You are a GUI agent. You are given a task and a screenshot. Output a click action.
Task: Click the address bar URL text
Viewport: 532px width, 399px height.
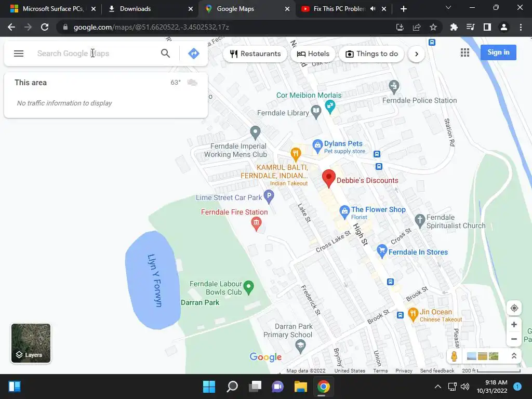tap(151, 27)
